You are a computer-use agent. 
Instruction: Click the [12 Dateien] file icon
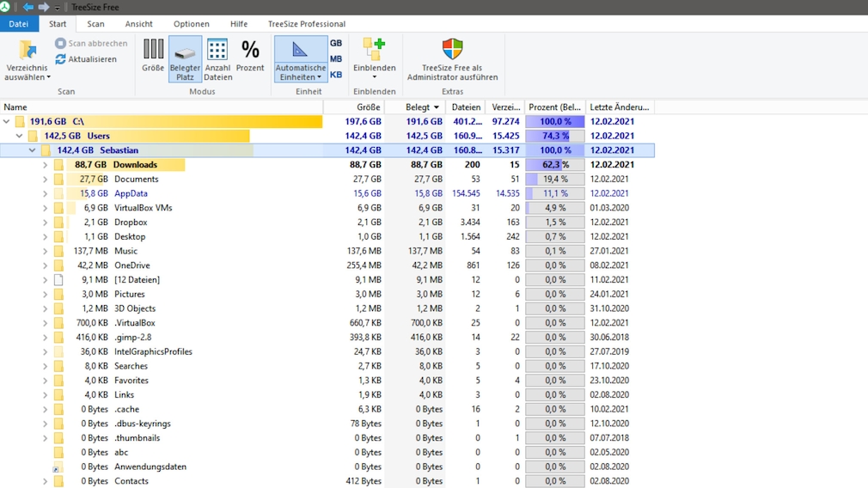(58, 279)
